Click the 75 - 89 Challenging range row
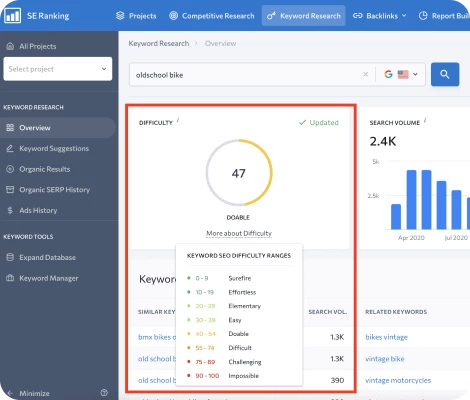This screenshot has width=470, height=400. tap(239, 362)
